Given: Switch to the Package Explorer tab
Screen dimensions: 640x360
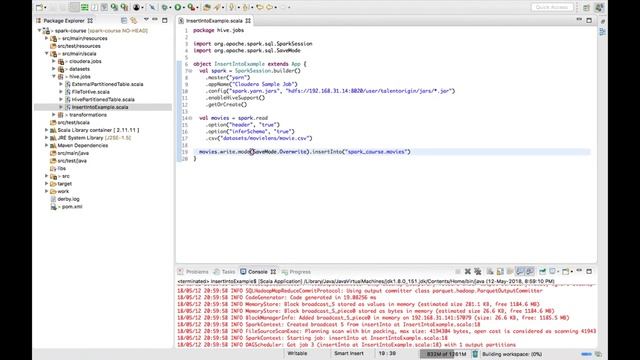Looking at the screenshot, I should click(64, 20).
